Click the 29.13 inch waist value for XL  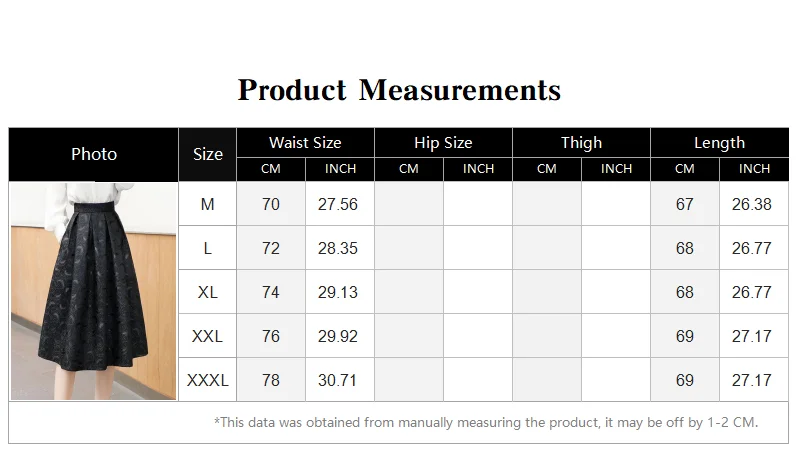coord(338,292)
